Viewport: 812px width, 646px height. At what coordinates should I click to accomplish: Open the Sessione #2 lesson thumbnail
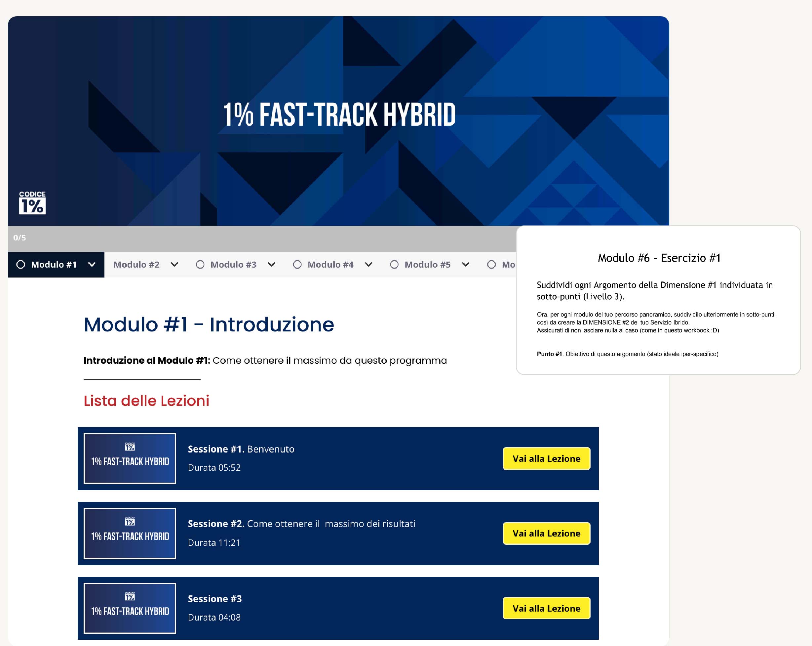point(130,533)
